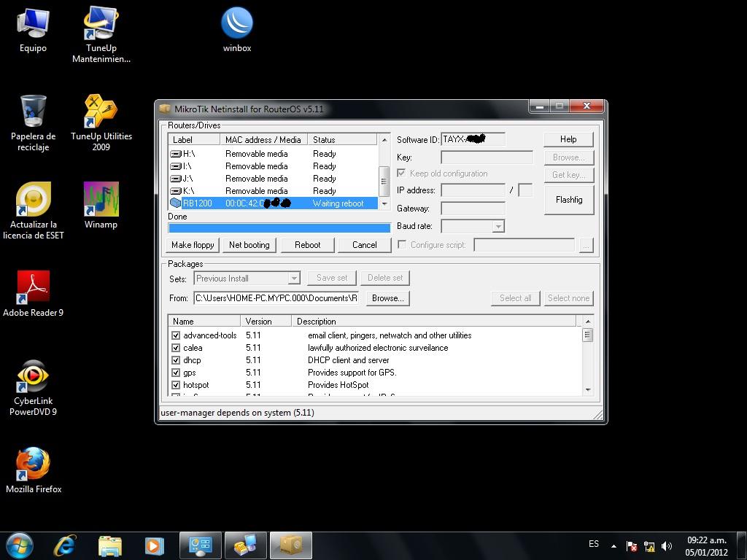The image size is (747, 560).
Task: Open the Sets 'Previous Install' dropdown
Action: pos(294,278)
